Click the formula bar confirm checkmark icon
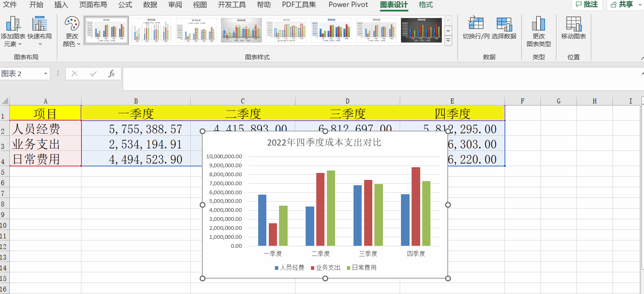644x294 pixels. click(93, 74)
